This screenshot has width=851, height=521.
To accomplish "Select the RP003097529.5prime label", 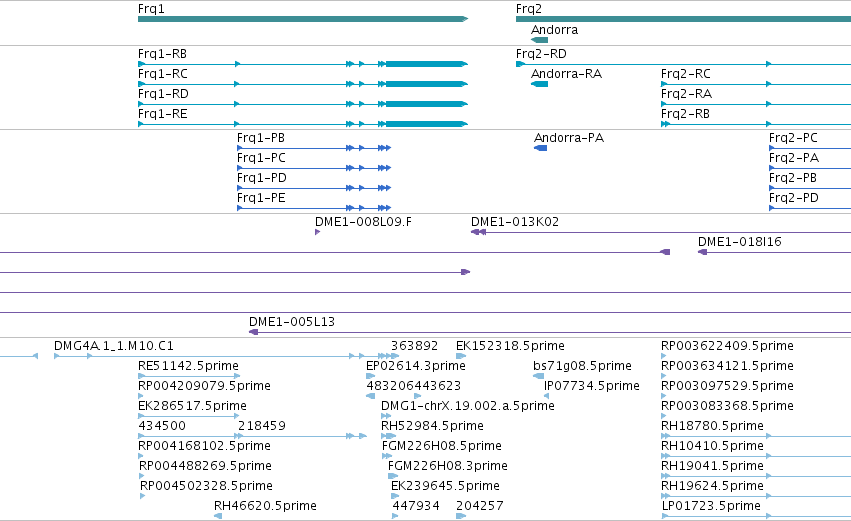I will coord(727,386).
